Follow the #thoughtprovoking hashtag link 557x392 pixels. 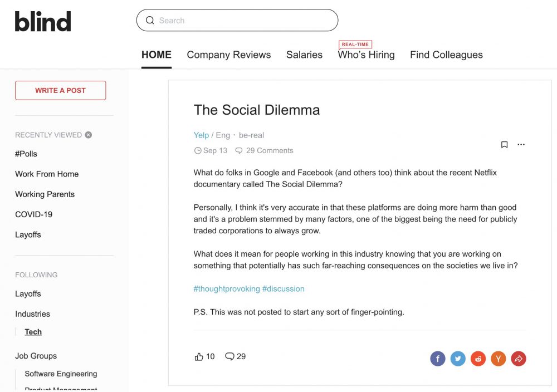click(x=227, y=288)
